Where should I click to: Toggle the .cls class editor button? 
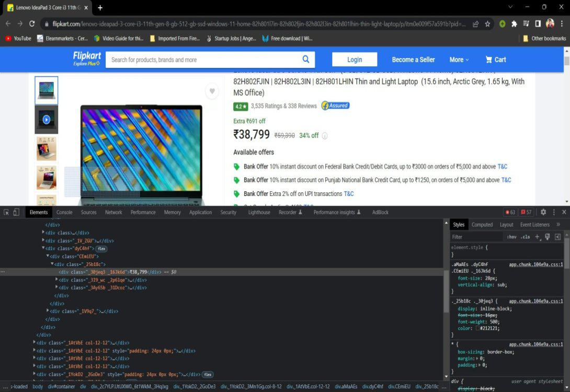click(525, 237)
